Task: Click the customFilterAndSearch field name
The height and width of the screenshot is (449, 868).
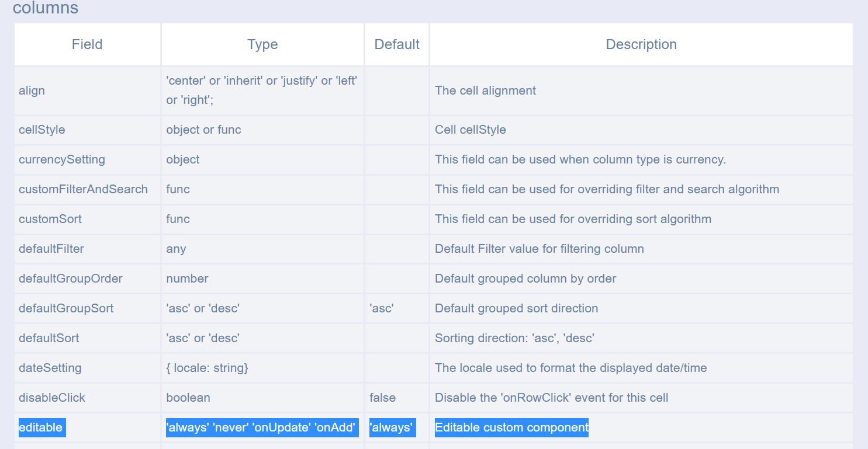Action: (83, 189)
